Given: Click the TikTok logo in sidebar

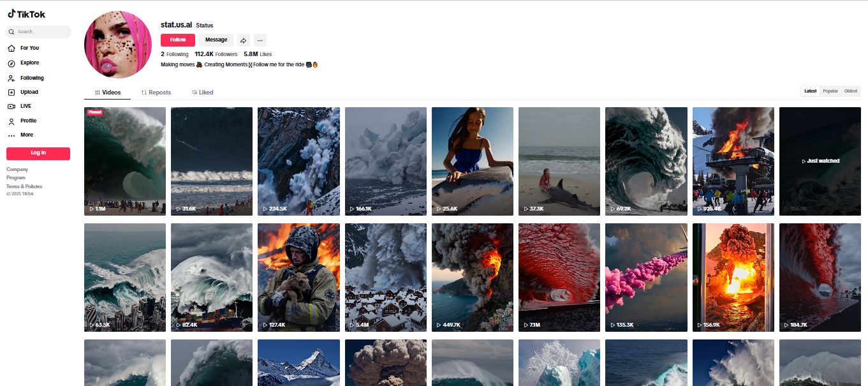Looking at the screenshot, I should [27, 14].
